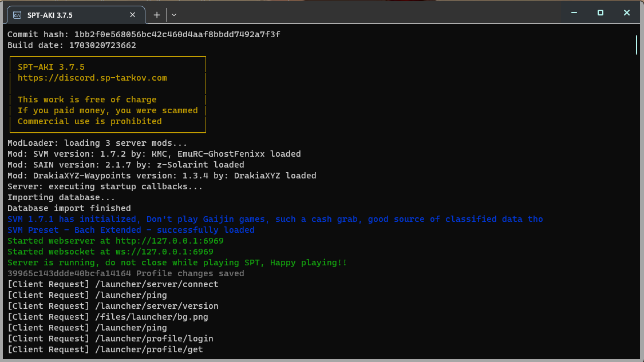Click the SAIN version 2.1.7 mod line

coord(126,165)
